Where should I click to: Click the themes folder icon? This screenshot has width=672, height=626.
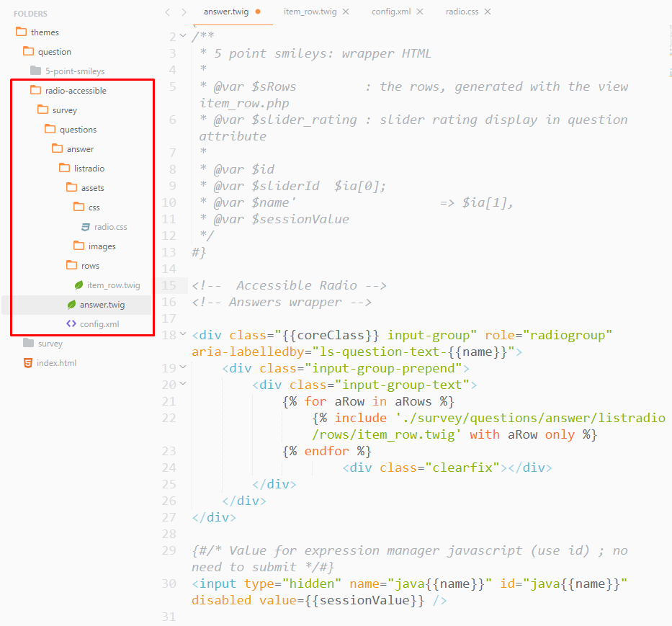(21, 32)
